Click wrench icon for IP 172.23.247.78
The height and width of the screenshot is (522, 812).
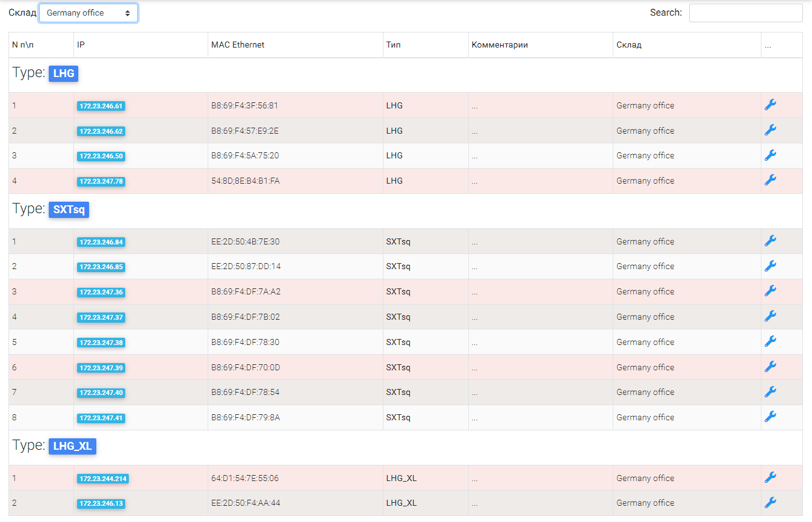pyautogui.click(x=770, y=181)
